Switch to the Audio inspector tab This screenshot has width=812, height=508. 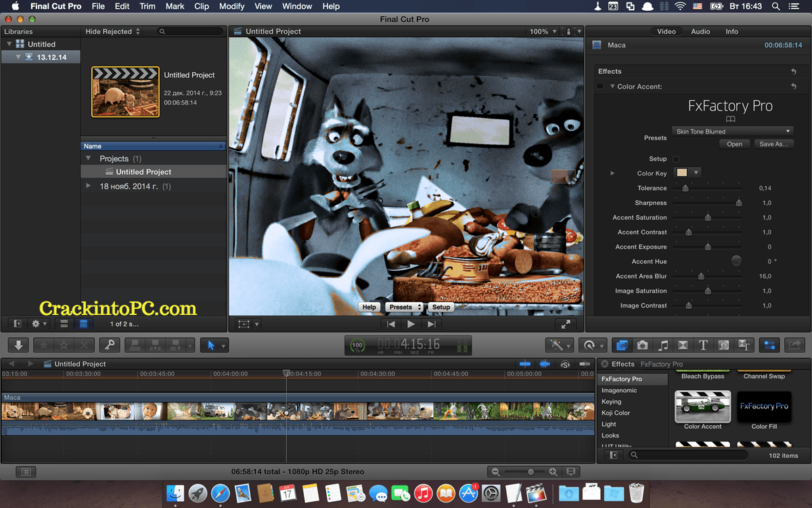(x=700, y=31)
